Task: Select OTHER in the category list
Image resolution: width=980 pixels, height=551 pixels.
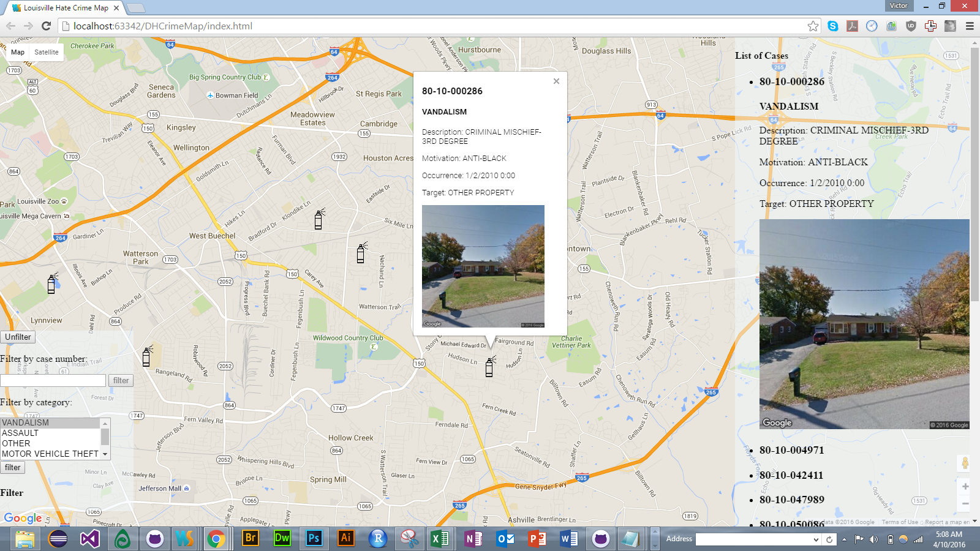Action: (50, 443)
